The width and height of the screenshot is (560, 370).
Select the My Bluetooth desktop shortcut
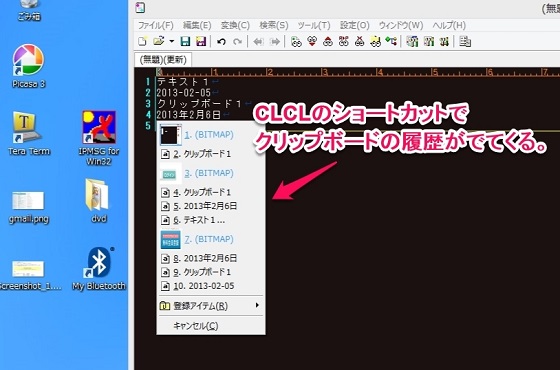coord(99,269)
